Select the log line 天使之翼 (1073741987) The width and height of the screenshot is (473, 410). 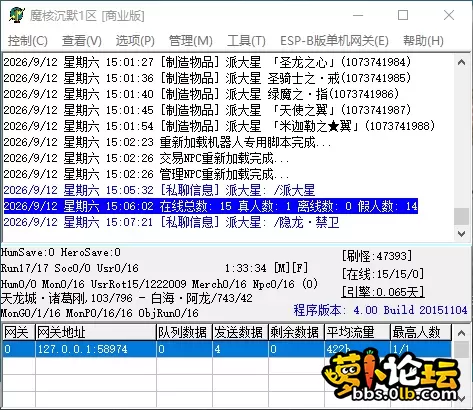207,110
